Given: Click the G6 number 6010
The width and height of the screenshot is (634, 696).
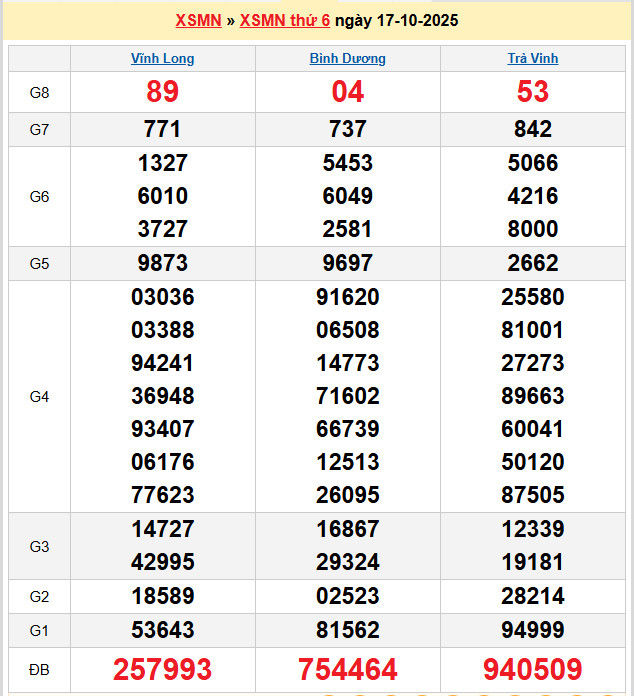Looking at the screenshot, I should click(x=163, y=196).
